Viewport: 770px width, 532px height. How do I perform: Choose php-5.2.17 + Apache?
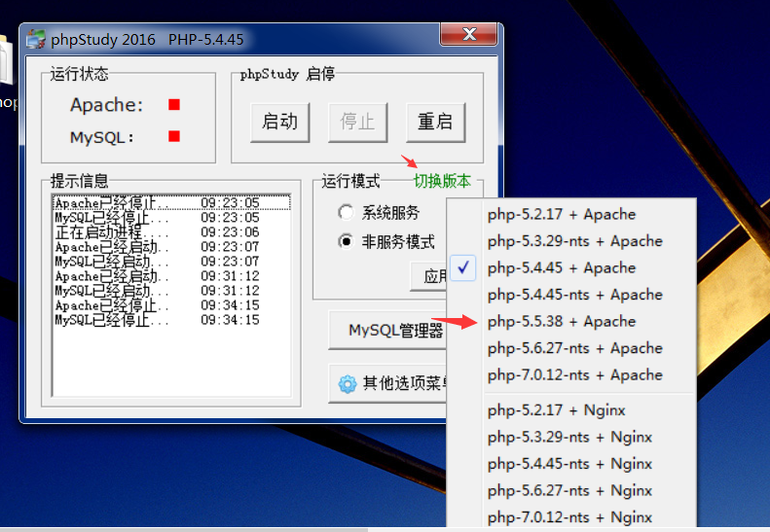point(571,215)
